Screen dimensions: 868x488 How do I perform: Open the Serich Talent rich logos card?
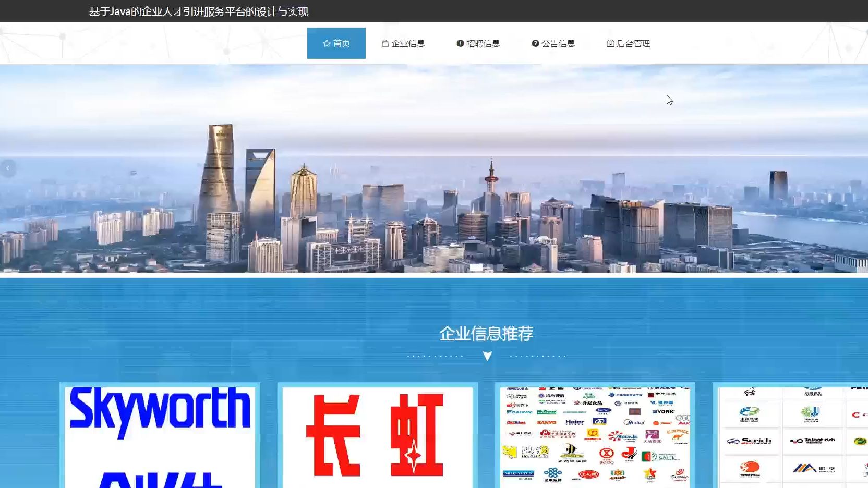click(791, 436)
